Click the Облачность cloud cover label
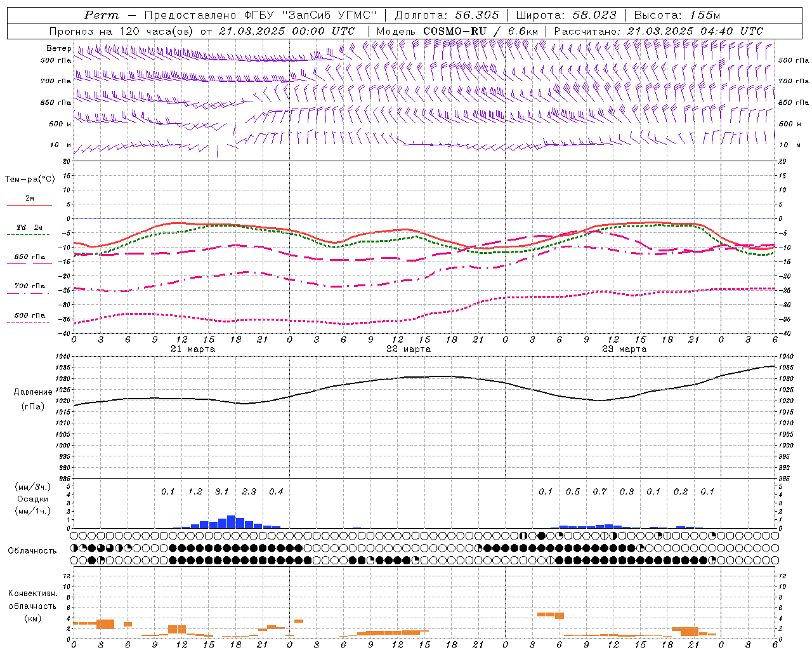 [x=32, y=551]
